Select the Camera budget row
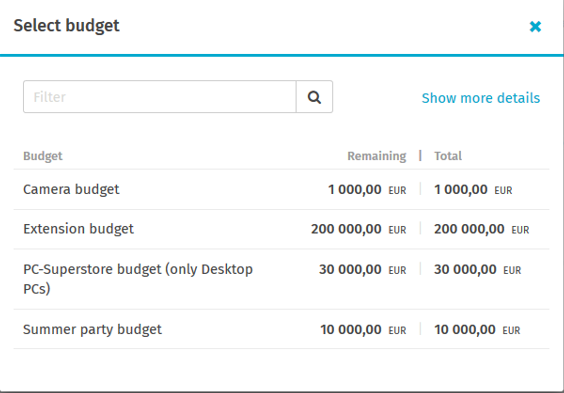 (x=281, y=189)
